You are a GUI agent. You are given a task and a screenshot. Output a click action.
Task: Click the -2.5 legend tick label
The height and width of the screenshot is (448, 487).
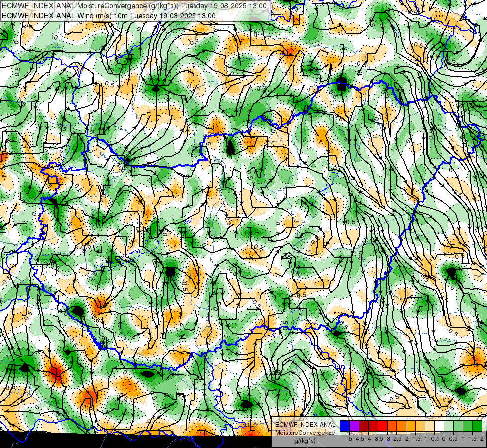point(396,439)
